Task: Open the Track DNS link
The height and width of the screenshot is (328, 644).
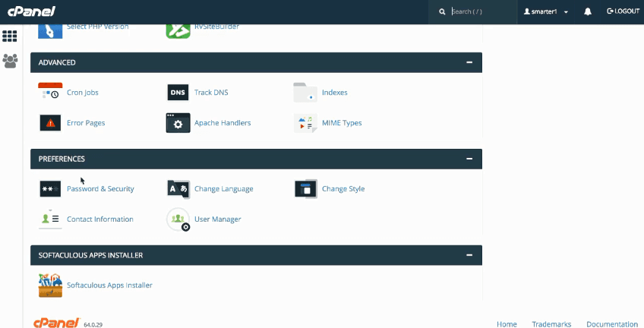Action: (211, 93)
